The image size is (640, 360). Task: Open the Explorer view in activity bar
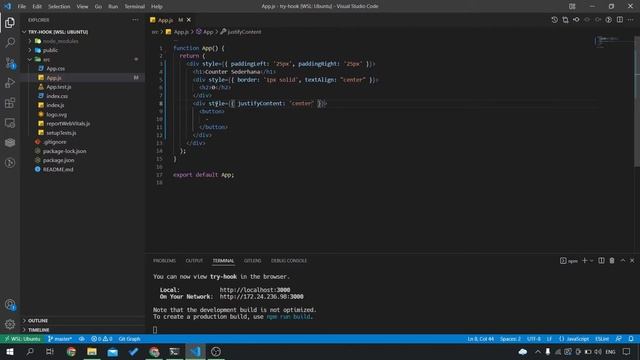[x=10, y=22]
